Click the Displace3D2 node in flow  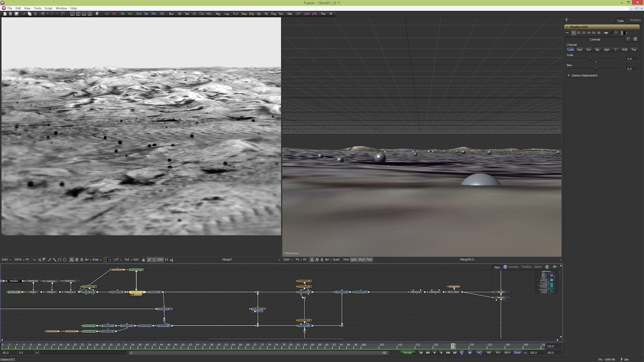[136, 292]
